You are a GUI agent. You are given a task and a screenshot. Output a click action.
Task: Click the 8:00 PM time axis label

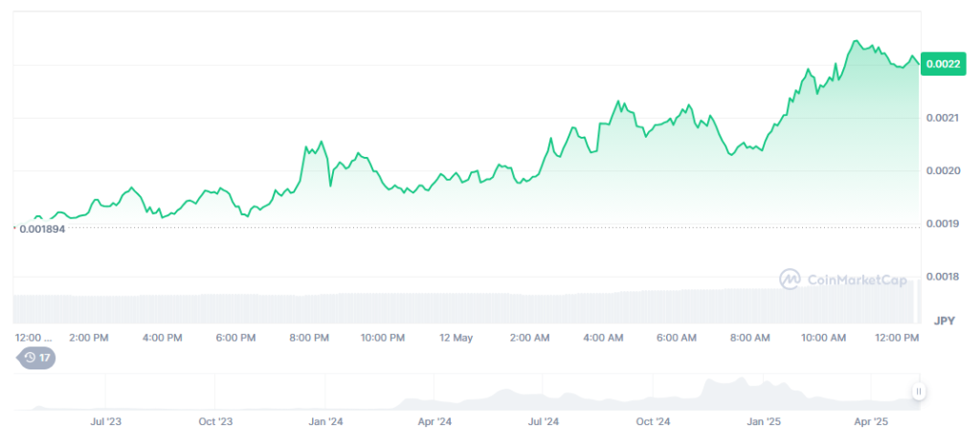point(309,338)
